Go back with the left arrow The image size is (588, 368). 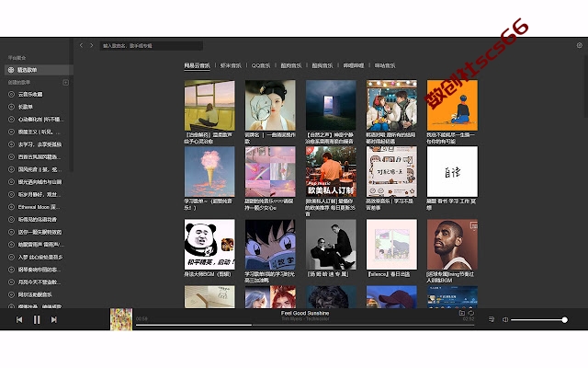point(81,45)
